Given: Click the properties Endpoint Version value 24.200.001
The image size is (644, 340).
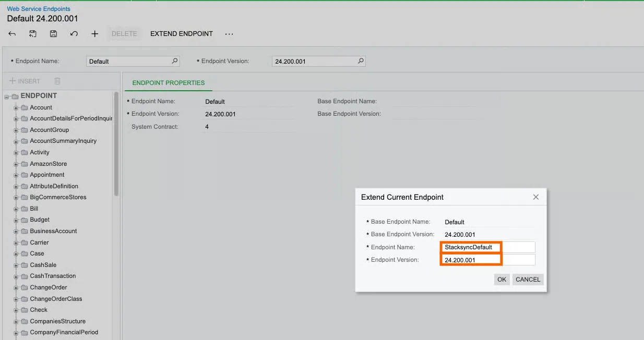Looking at the screenshot, I should click(220, 114).
